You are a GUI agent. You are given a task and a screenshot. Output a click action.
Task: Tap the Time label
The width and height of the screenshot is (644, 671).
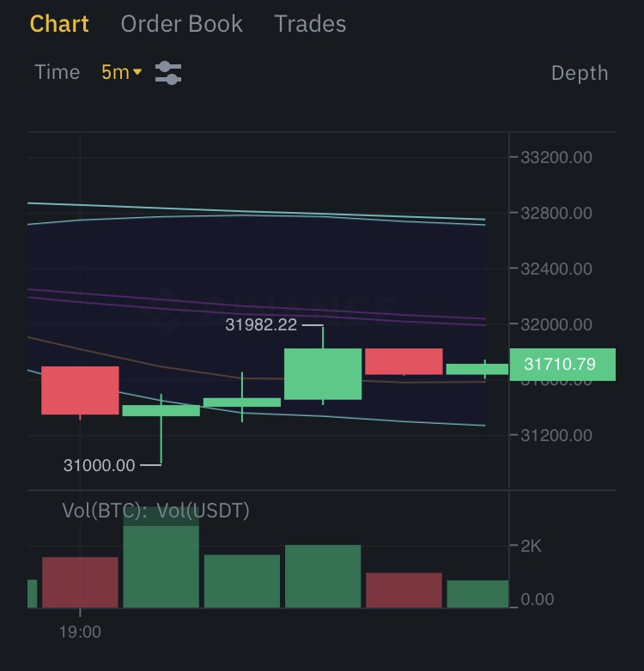coord(57,73)
